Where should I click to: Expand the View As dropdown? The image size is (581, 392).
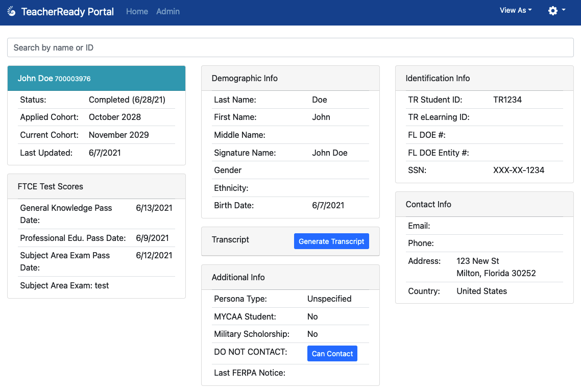click(x=516, y=10)
